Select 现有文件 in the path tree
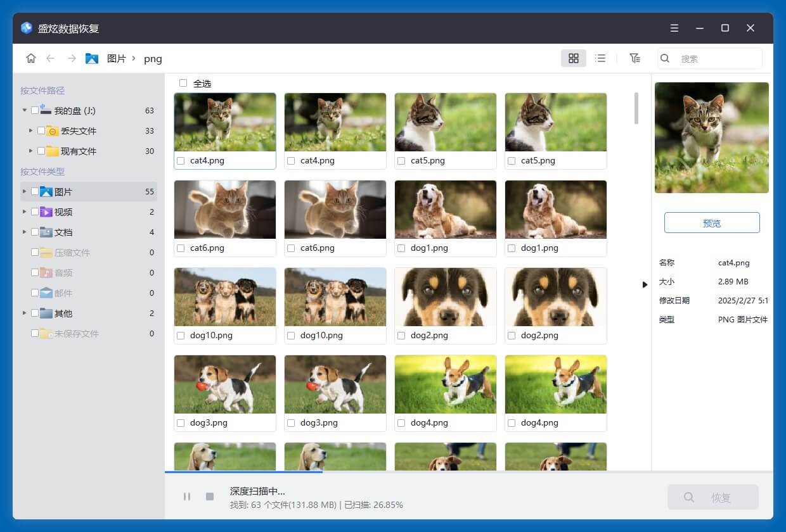 click(78, 151)
